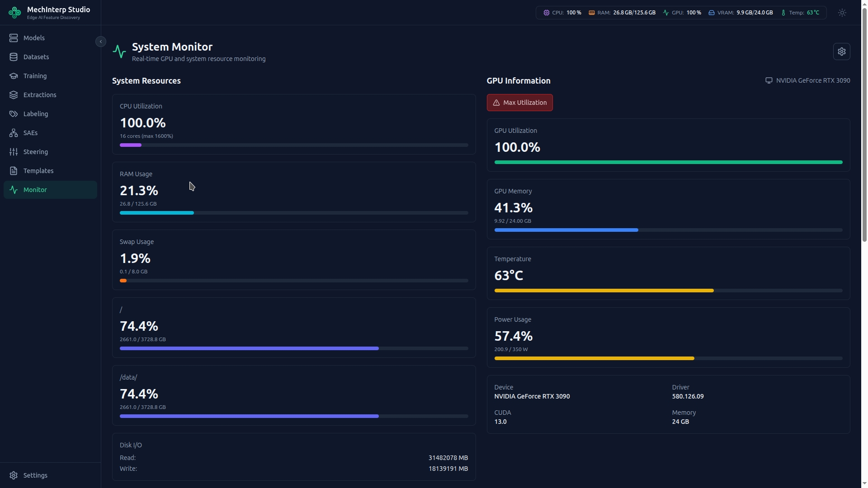Screen dimensions: 868x488
Task: Click the CUDA version 13.0
Action: (500, 422)
